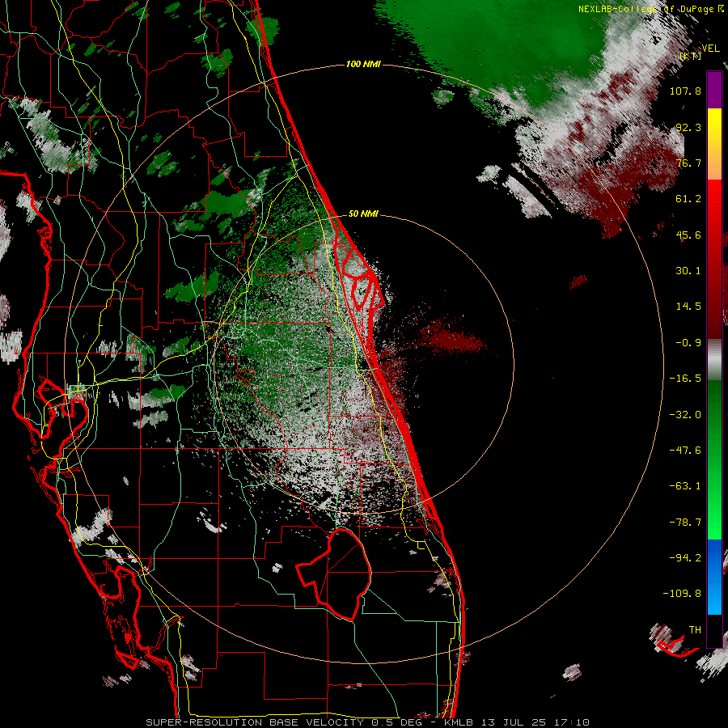Click the -78.7 legend value
The image size is (728, 728).
click(x=685, y=523)
